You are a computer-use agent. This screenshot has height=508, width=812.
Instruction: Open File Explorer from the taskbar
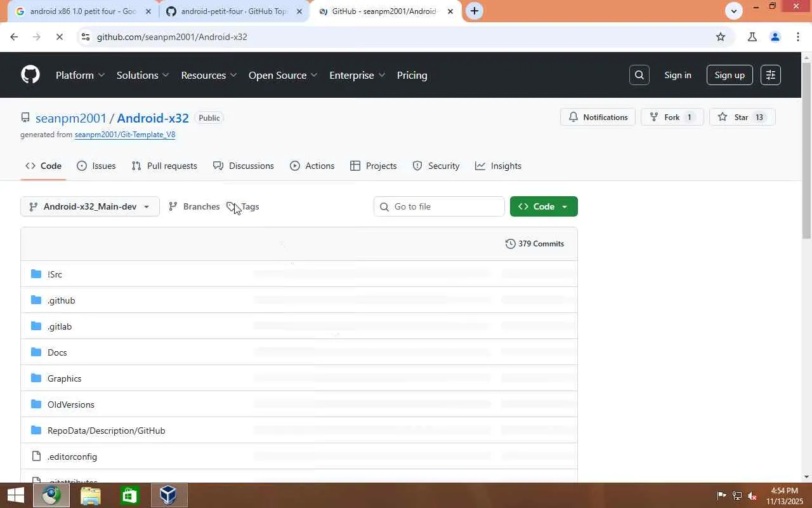pyautogui.click(x=91, y=495)
